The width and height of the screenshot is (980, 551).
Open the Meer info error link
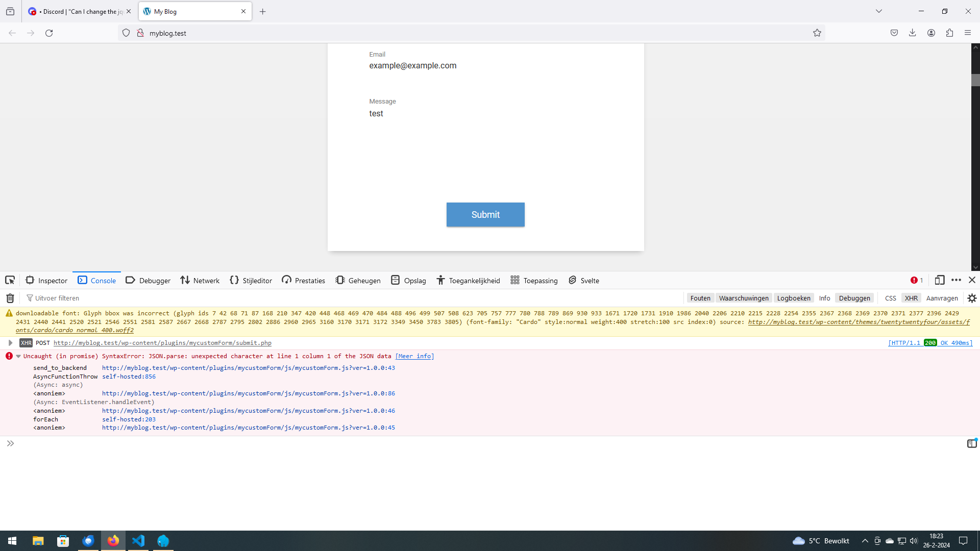coord(414,356)
